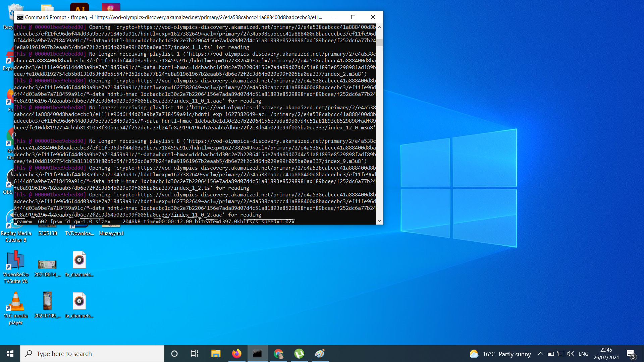Show hidden system tray icons
Image resolution: width=644 pixels, height=362 pixels.
pos(541,354)
